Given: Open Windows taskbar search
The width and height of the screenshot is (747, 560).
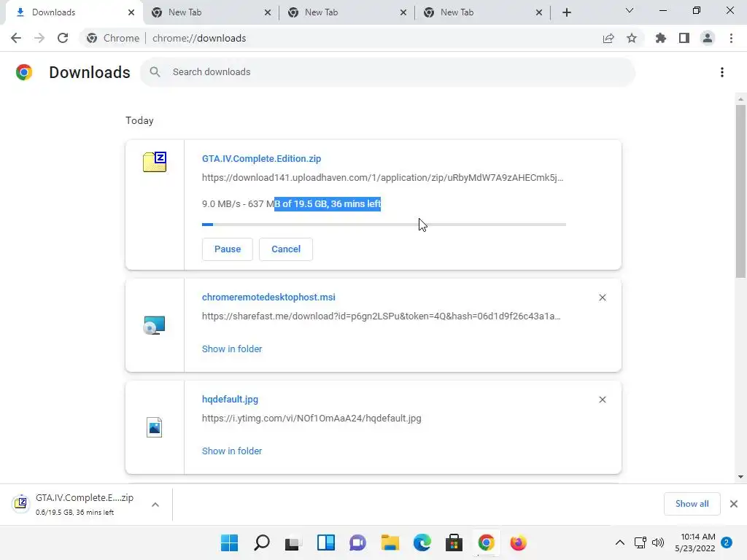Looking at the screenshot, I should [262, 542].
